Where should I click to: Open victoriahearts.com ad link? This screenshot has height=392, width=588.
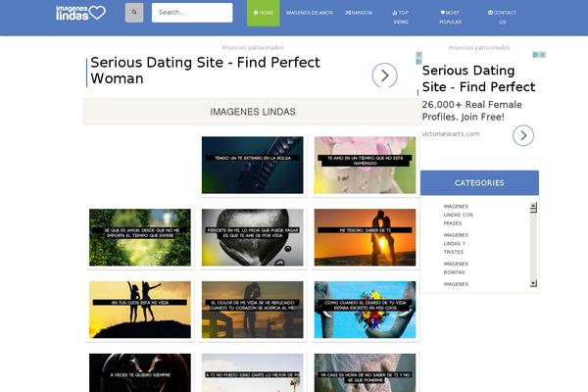[x=451, y=134]
